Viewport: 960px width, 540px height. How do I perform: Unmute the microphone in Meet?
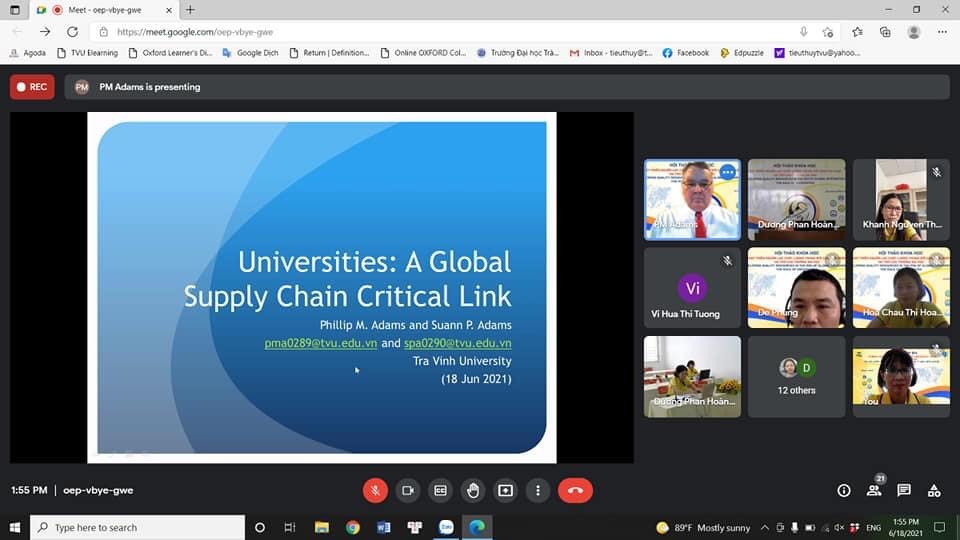[375, 490]
